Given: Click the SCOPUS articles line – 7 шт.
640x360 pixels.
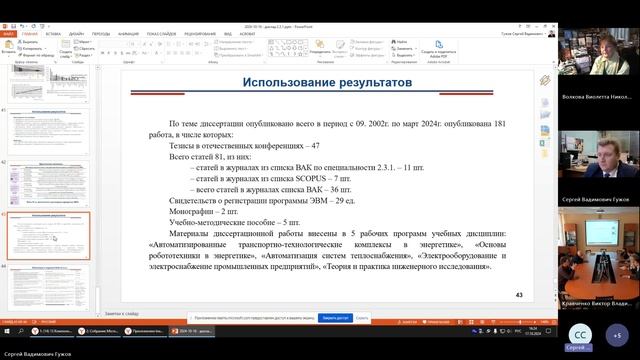Looking at the screenshot, I should tap(270, 178).
